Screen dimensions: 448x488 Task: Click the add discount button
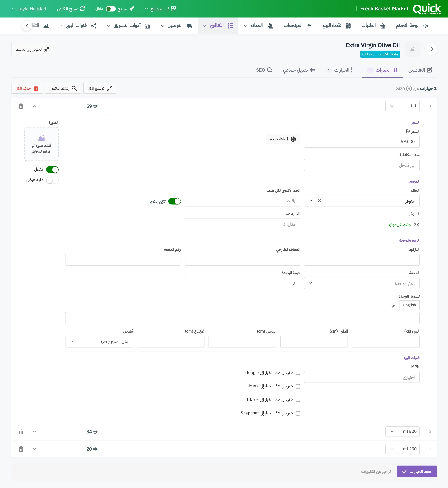click(283, 139)
